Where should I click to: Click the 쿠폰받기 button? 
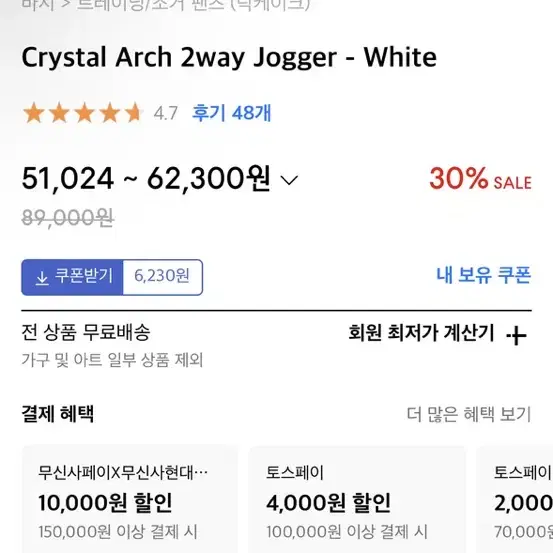[x=72, y=277]
